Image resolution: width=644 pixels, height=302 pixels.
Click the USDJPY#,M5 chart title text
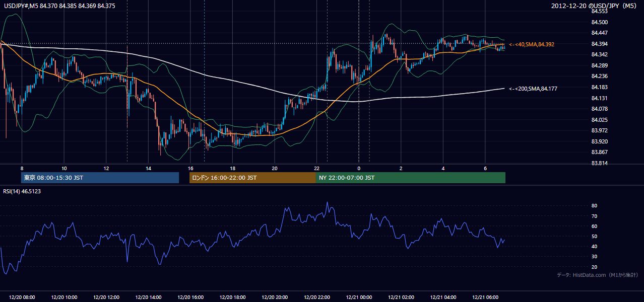click(58, 6)
